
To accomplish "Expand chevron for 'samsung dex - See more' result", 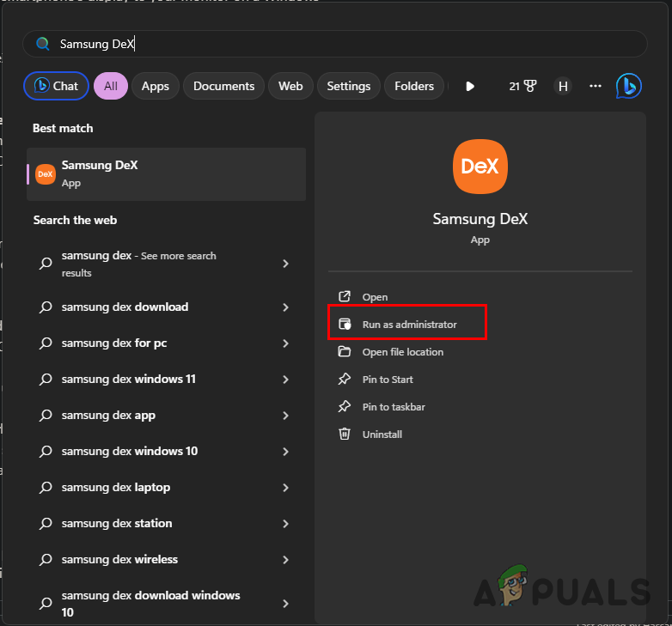I will (x=286, y=264).
